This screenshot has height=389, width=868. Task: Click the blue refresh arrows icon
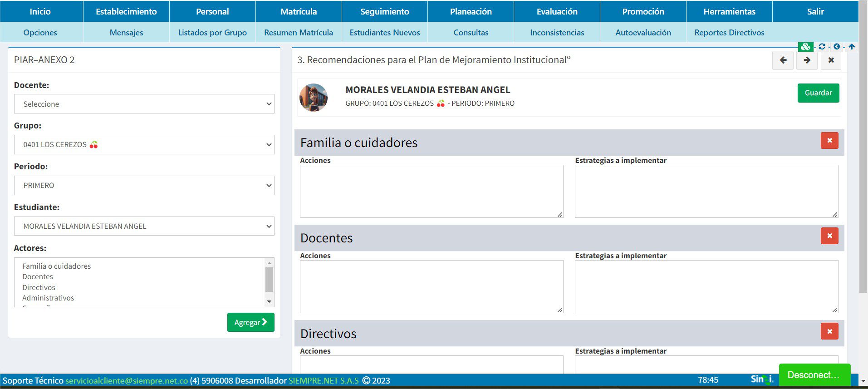[822, 46]
